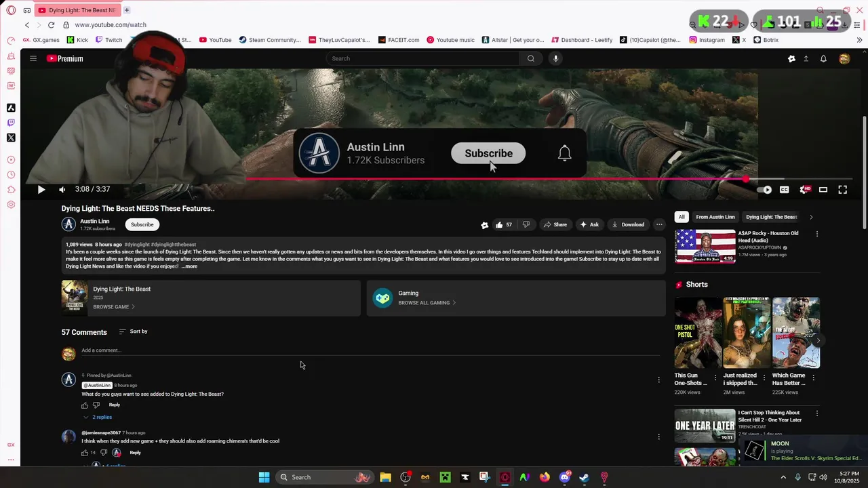This screenshot has height=488, width=868.
Task: Dislike the video with thumbs down
Action: pos(526,224)
